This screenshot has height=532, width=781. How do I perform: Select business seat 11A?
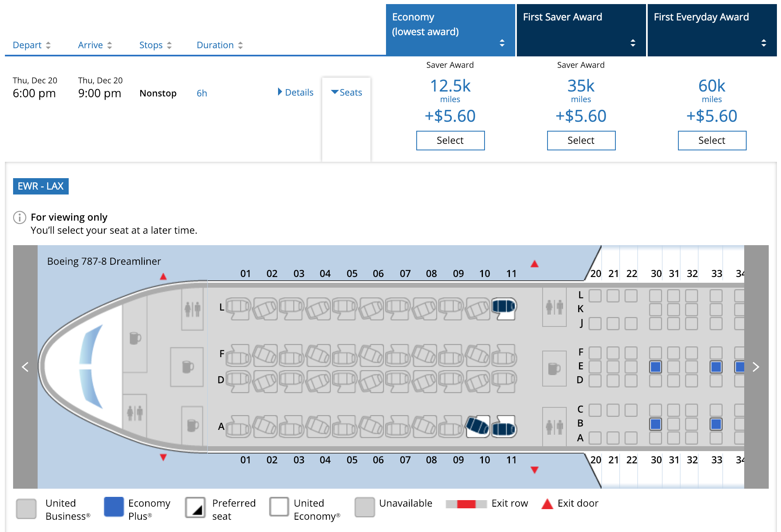504,427
